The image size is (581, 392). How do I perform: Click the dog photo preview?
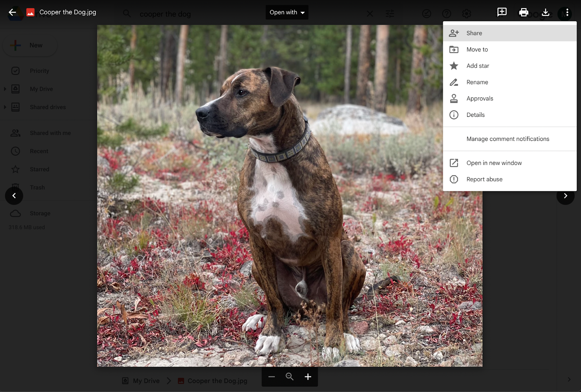point(290,196)
